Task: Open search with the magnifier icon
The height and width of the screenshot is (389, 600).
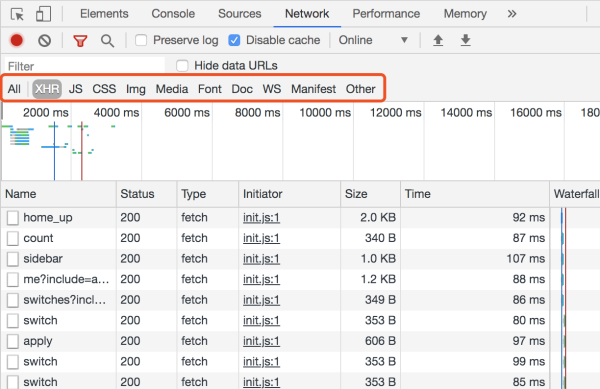Action: click(x=107, y=41)
